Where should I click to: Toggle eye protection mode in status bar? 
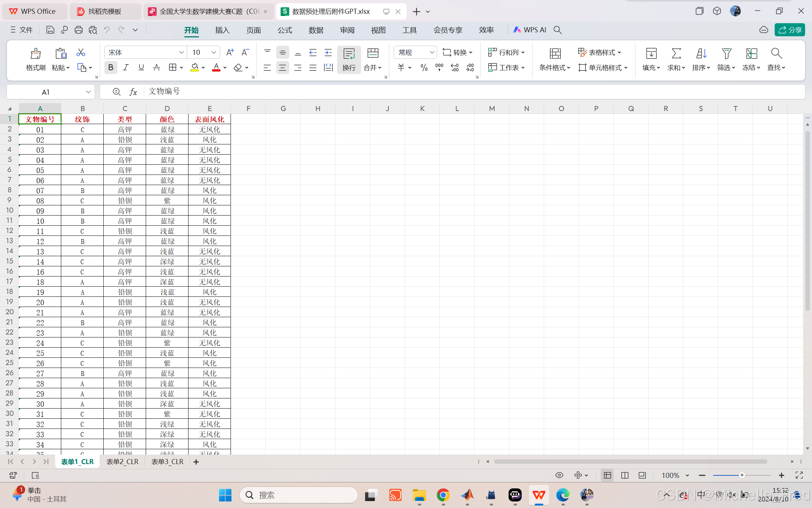[x=559, y=475]
